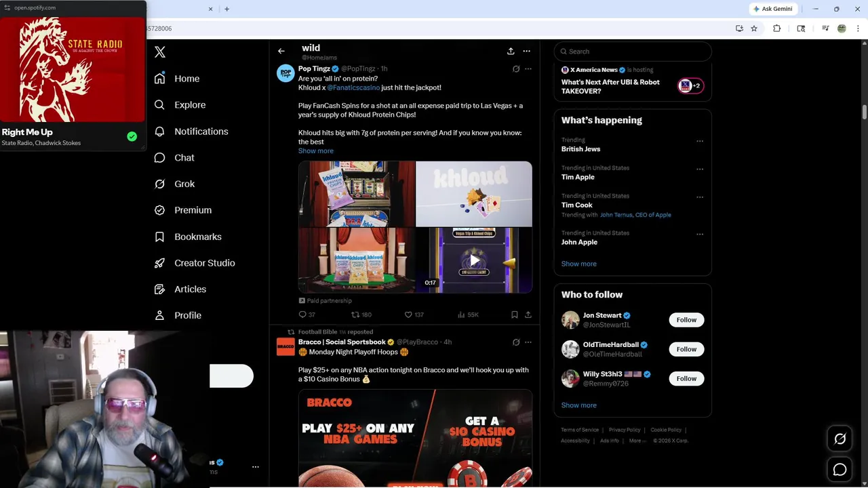
Task: Follow Willy St3hl3
Action: (686, 378)
